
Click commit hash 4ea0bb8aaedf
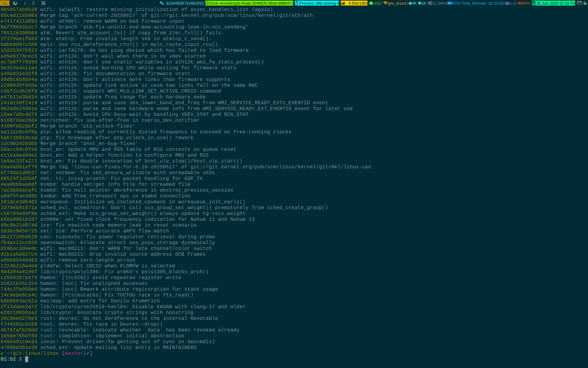(x=19, y=184)
